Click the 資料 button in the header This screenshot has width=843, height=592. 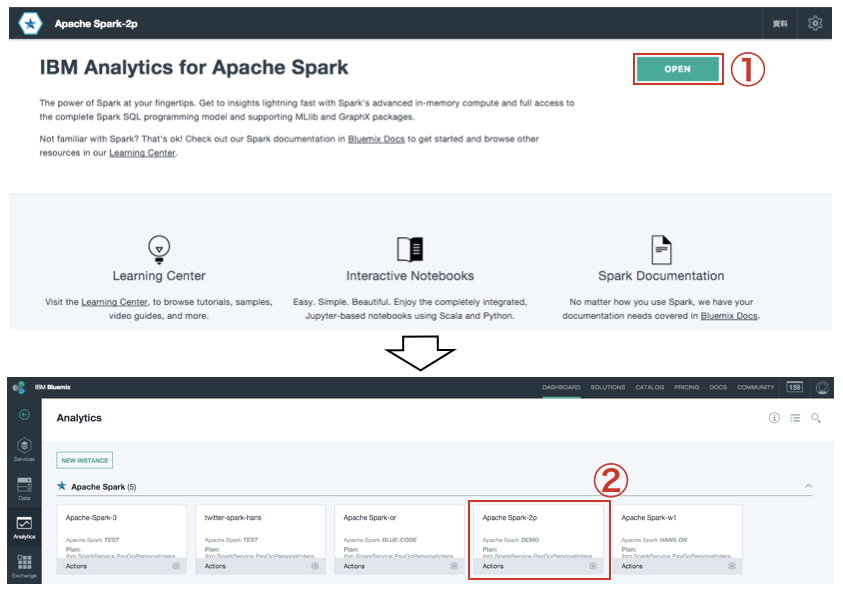click(x=780, y=24)
